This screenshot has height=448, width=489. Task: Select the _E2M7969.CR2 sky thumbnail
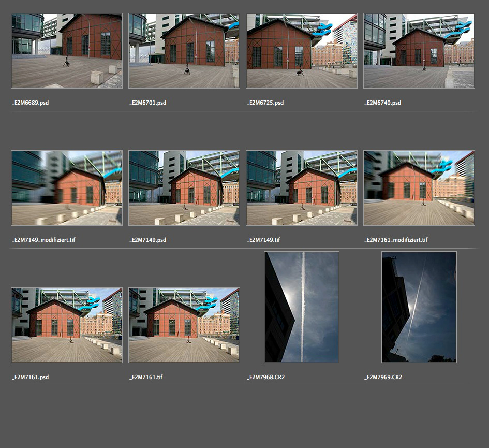419,307
